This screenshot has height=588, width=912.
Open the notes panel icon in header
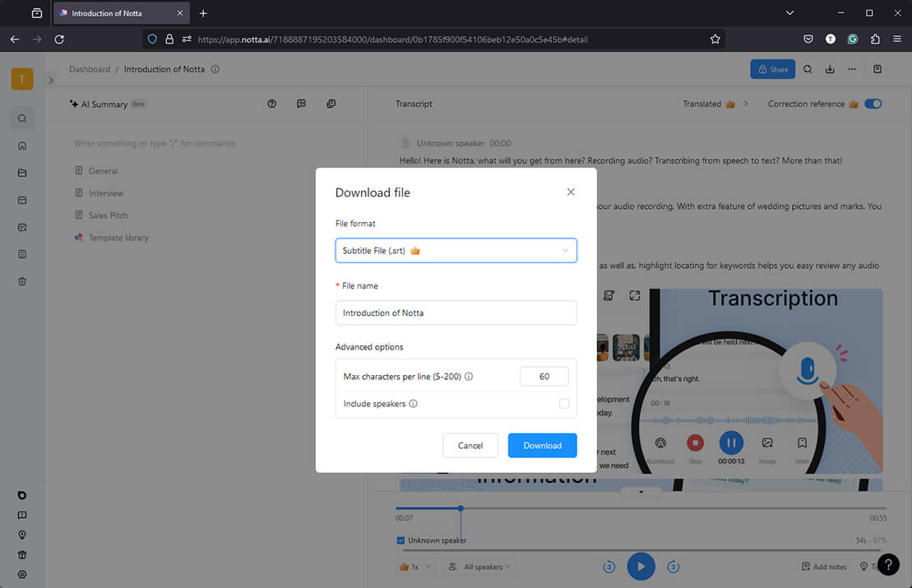(x=877, y=69)
